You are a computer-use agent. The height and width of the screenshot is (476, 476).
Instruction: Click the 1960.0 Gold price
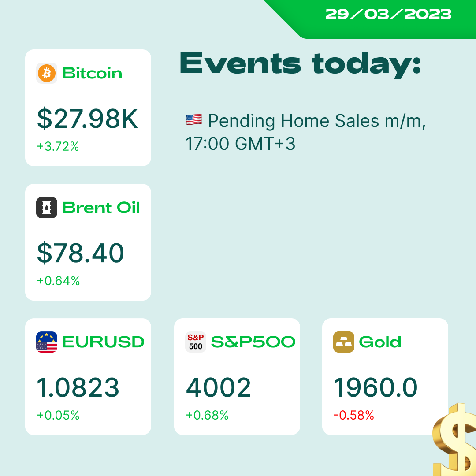[376, 387]
